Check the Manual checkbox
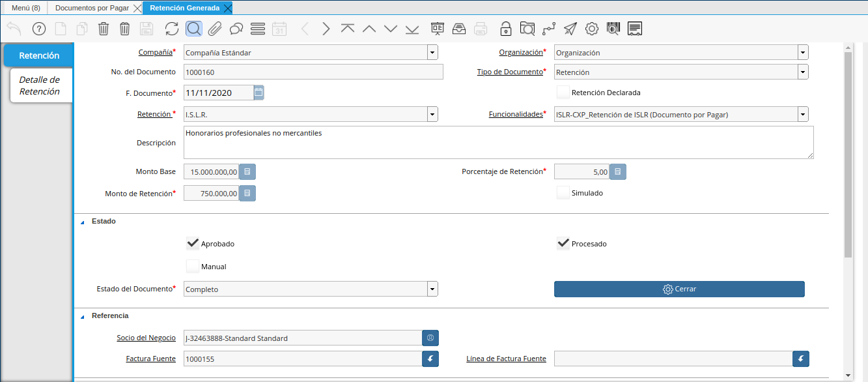The width and height of the screenshot is (868, 382). (193, 267)
